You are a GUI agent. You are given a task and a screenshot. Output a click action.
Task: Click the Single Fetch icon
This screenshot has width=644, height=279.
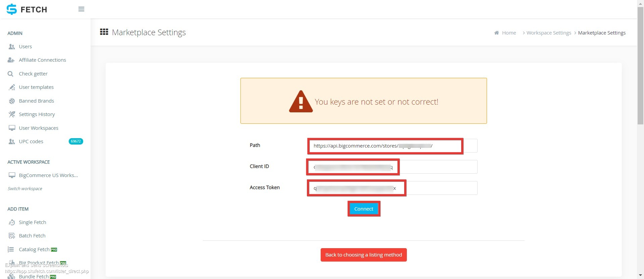(12, 222)
